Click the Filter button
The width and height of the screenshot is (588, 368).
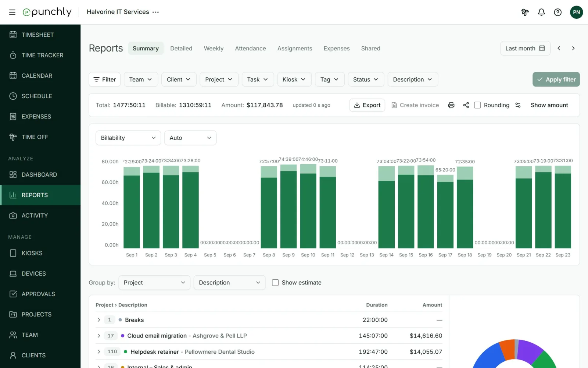click(x=105, y=79)
